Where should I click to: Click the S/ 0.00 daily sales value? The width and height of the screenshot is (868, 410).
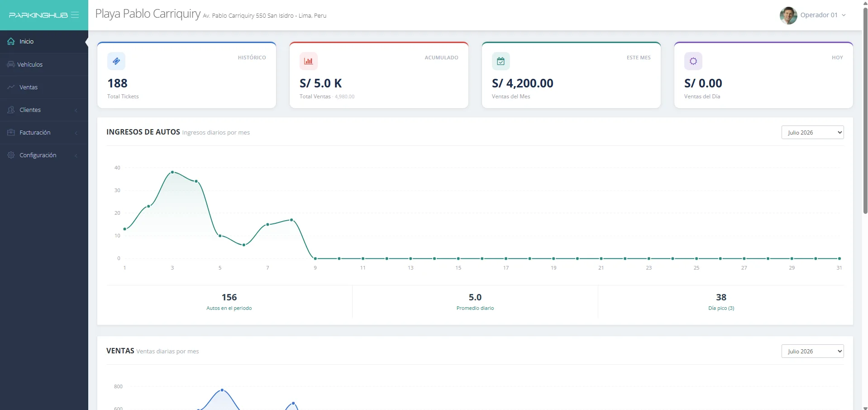click(x=703, y=83)
